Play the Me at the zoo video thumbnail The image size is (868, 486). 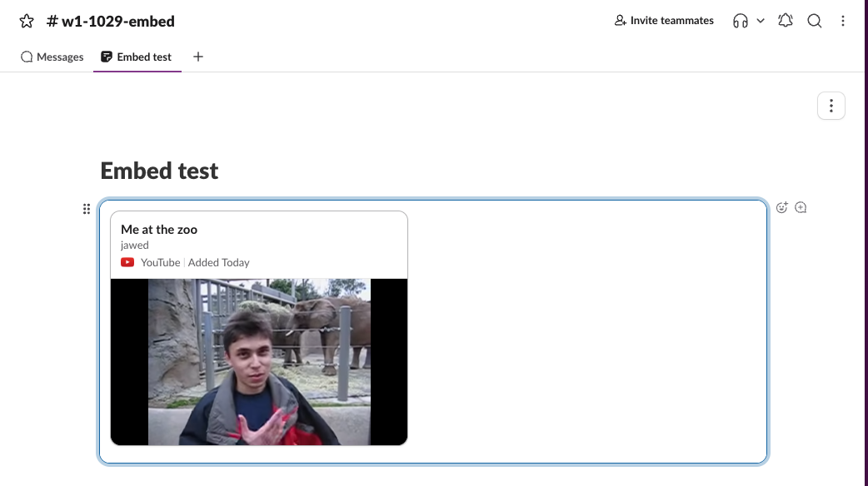click(x=259, y=362)
